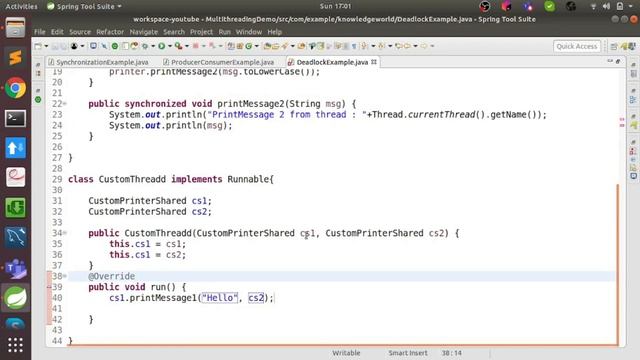This screenshot has height=360, width=640.
Task: Click the @Override annotation on line 38
Action: click(x=111, y=276)
